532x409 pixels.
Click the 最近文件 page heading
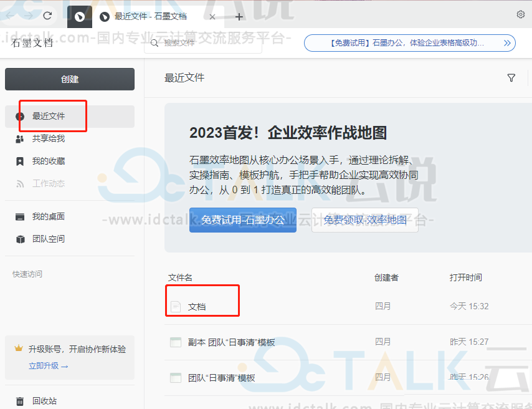[x=184, y=78]
